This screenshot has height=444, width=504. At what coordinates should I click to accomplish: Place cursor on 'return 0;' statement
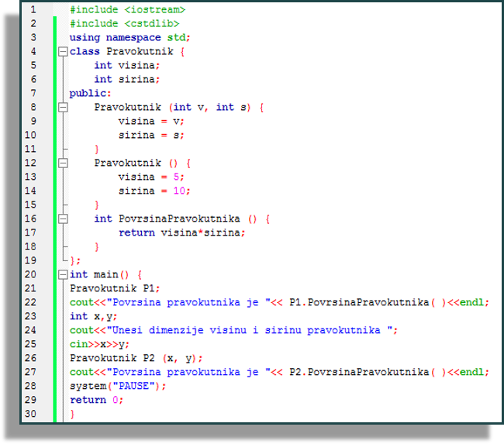click(96, 400)
